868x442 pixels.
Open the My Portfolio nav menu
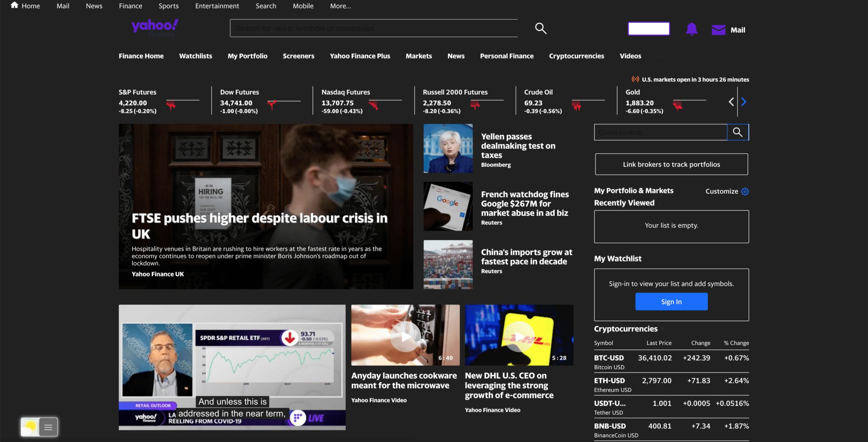(x=248, y=56)
